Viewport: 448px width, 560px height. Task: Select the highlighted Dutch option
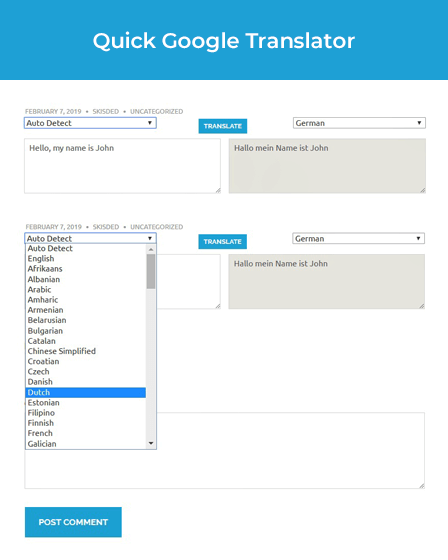pyautogui.click(x=86, y=392)
